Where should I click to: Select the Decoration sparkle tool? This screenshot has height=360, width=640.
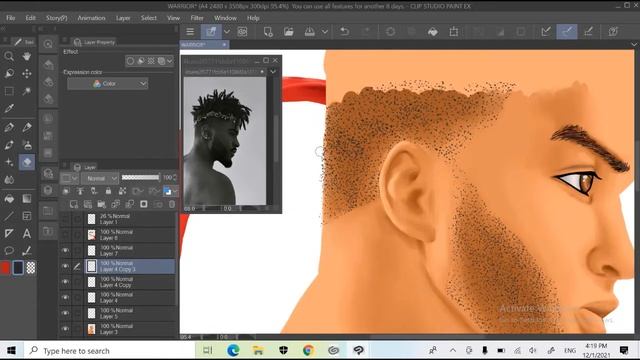(9, 162)
